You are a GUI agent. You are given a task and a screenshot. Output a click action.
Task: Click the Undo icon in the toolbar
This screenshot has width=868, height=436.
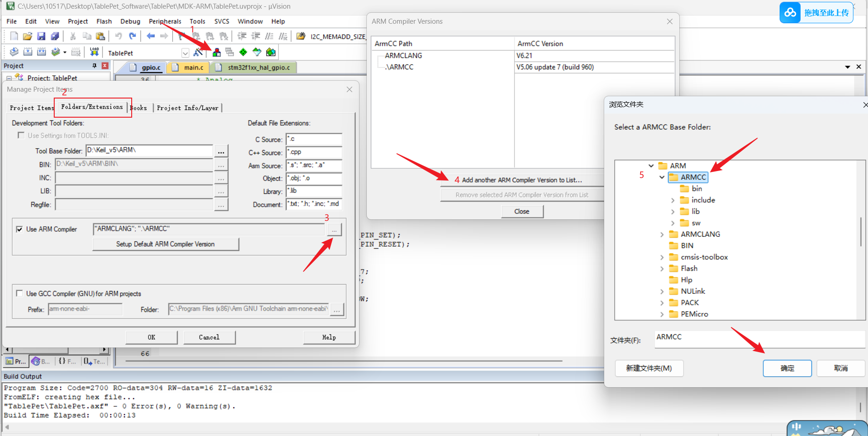(x=118, y=36)
